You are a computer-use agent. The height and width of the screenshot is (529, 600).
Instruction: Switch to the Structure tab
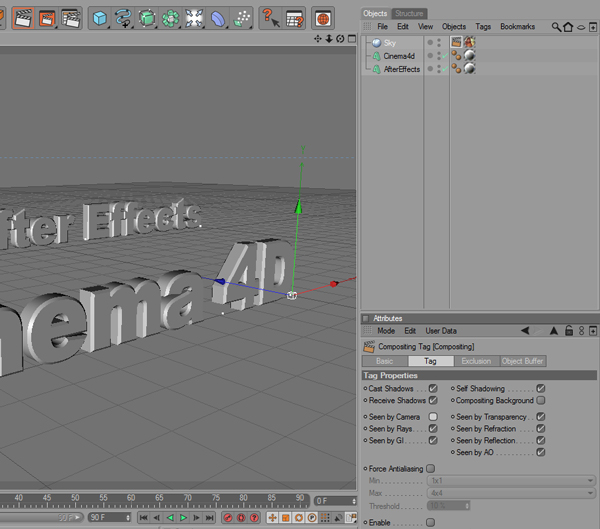409,13
